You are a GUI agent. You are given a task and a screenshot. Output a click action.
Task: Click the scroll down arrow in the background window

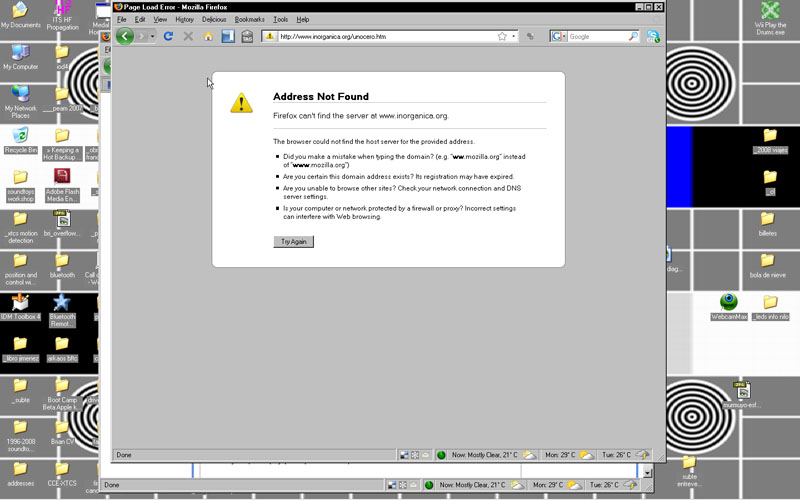coord(647,473)
